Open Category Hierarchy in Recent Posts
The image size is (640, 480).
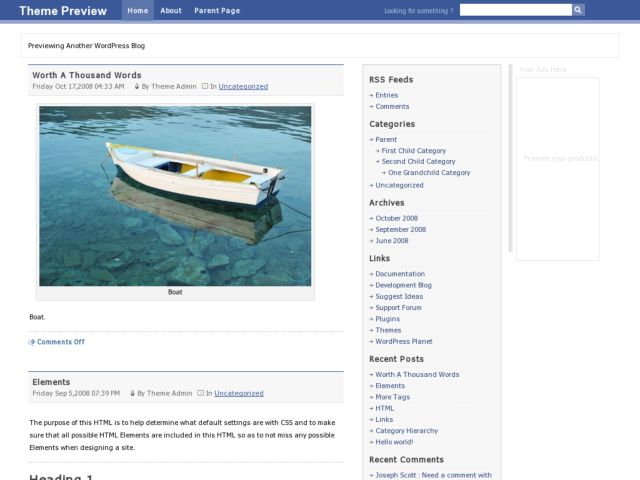407,431
